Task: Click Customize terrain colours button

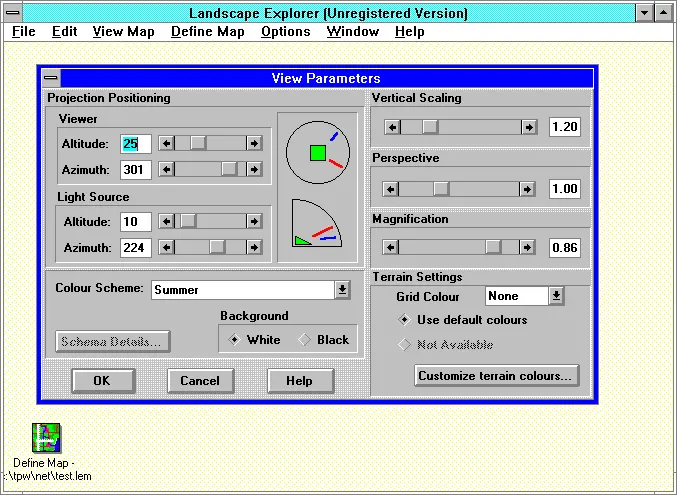Action: 496,376
